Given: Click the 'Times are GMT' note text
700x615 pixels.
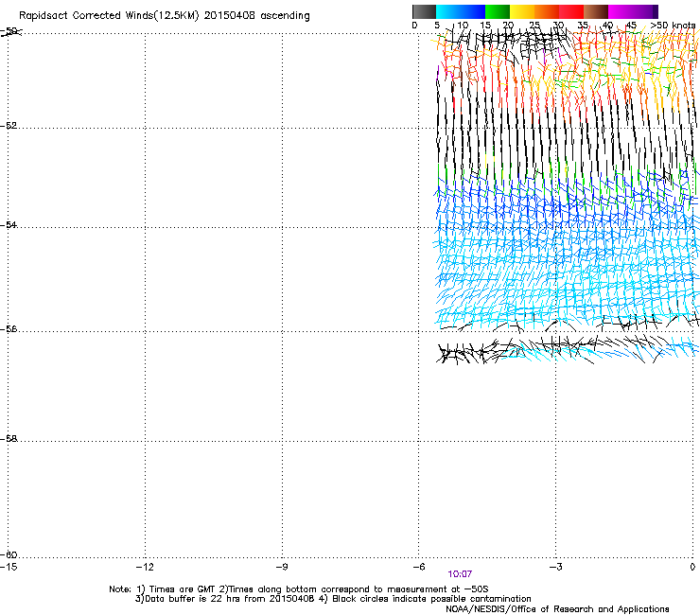Looking at the screenshot, I should [183, 589].
